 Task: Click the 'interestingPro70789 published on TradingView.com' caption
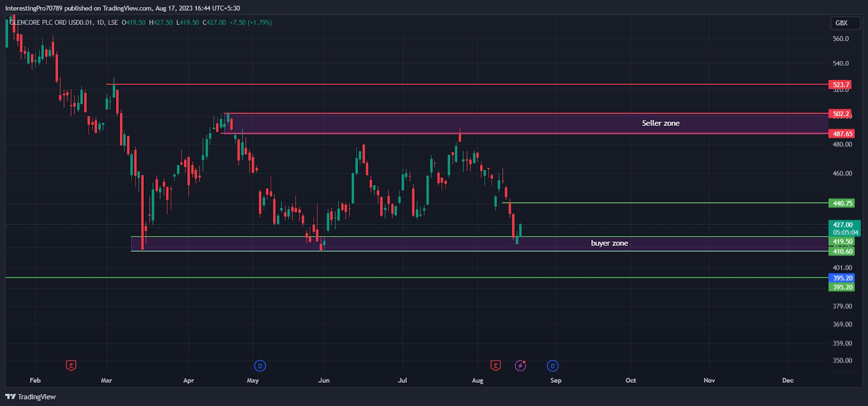78,8
